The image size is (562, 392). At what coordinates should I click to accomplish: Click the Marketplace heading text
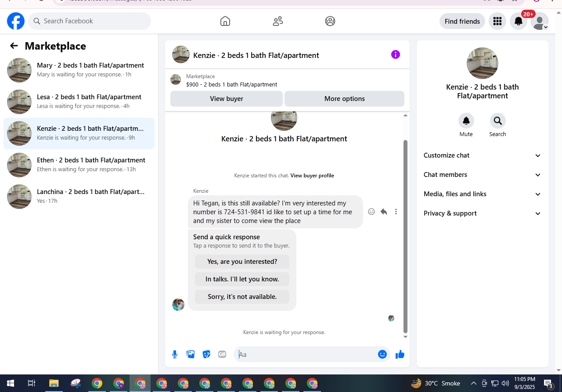point(55,46)
